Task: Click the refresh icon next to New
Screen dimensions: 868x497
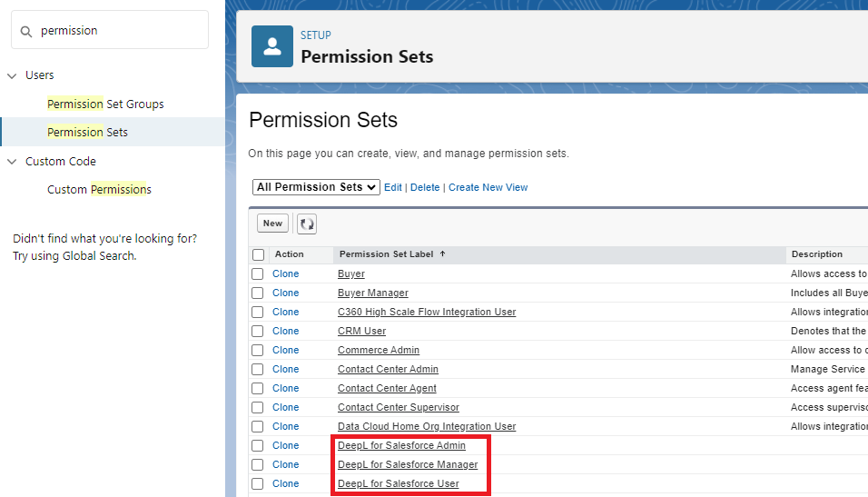Action: click(x=307, y=224)
